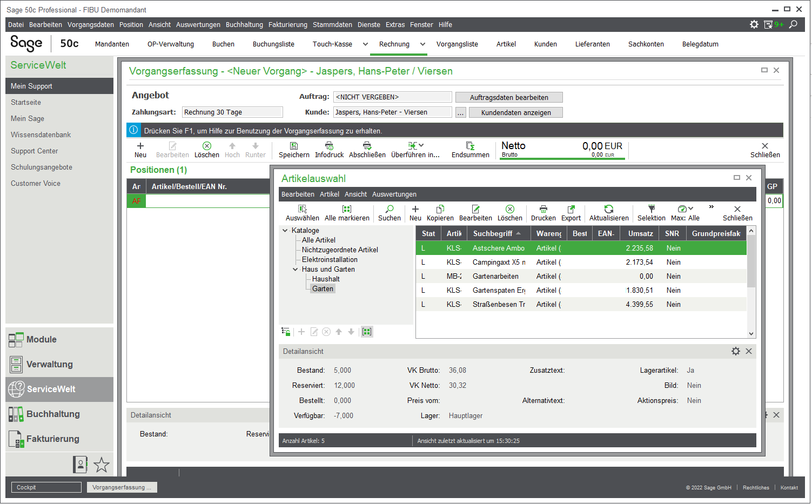Image resolution: width=812 pixels, height=504 pixels.
Task: Click Auftragsdaten bearbeiten button
Action: click(x=508, y=98)
